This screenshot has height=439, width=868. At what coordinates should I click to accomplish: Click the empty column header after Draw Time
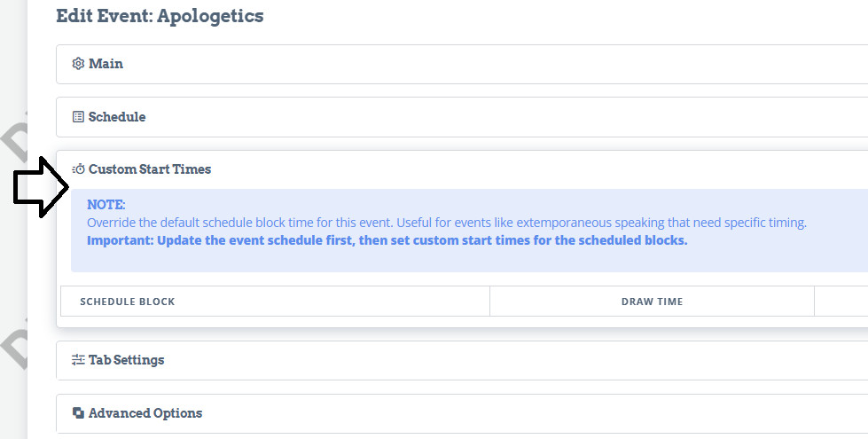(x=841, y=302)
